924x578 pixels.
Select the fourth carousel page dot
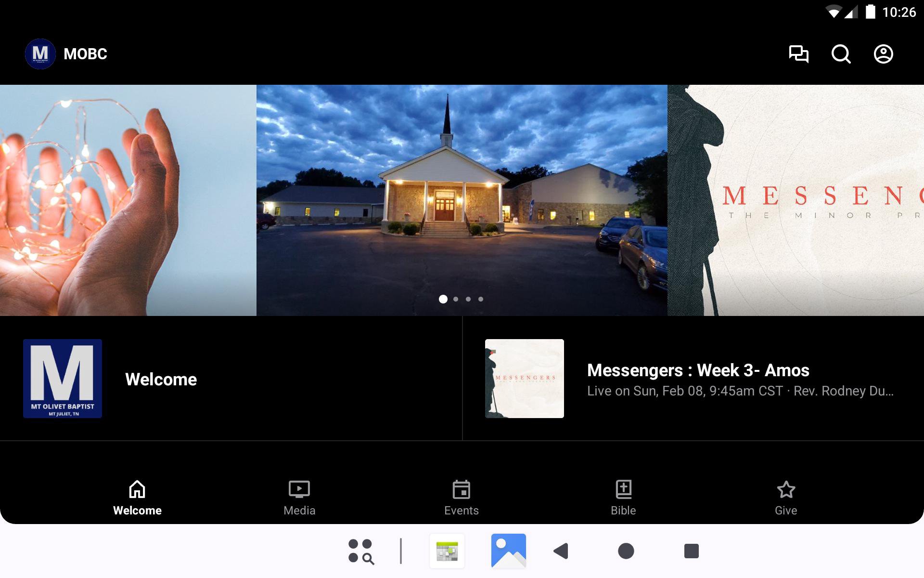481,299
